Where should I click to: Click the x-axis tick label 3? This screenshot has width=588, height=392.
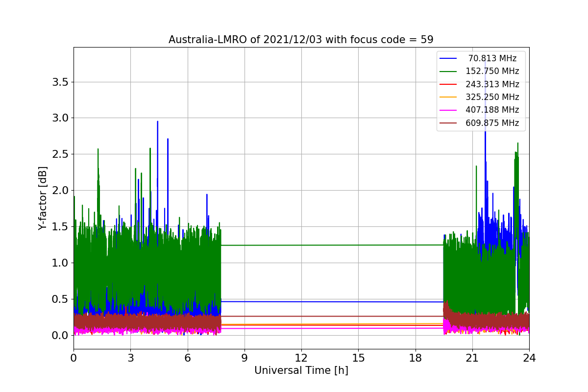(x=130, y=358)
